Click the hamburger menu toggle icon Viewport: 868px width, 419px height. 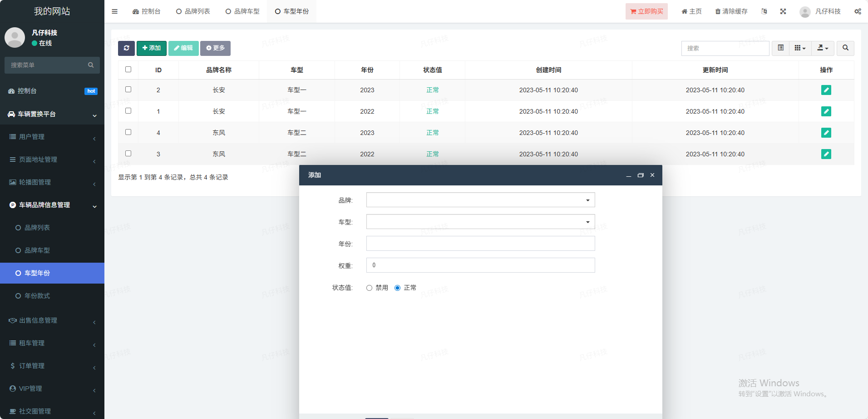coord(114,11)
